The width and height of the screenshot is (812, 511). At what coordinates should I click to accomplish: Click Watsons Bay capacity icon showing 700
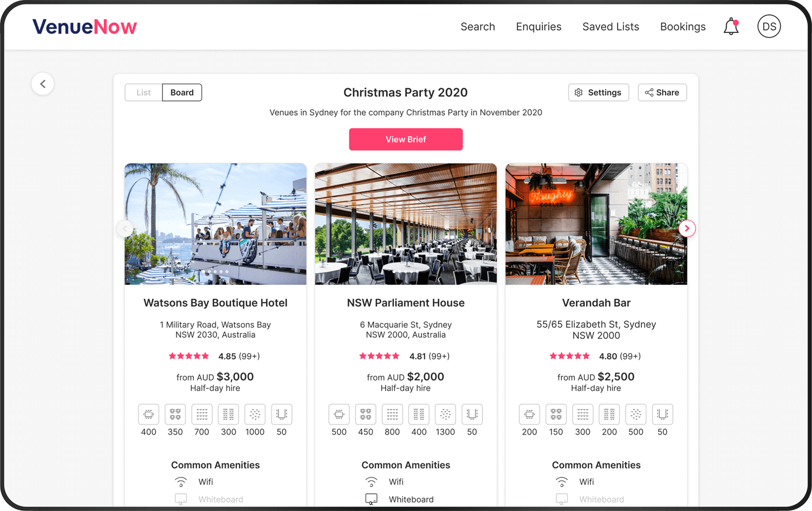click(201, 414)
